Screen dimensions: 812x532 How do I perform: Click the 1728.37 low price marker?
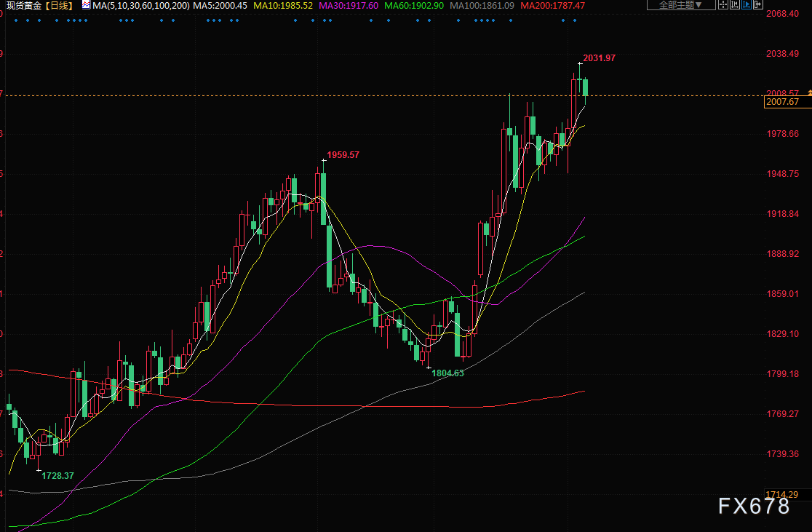pos(57,475)
